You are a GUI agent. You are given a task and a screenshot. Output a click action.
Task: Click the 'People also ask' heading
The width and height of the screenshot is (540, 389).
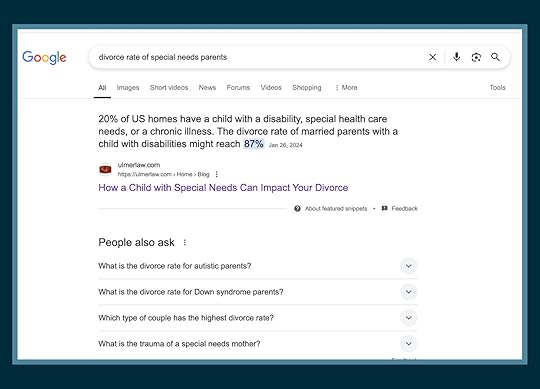point(136,242)
